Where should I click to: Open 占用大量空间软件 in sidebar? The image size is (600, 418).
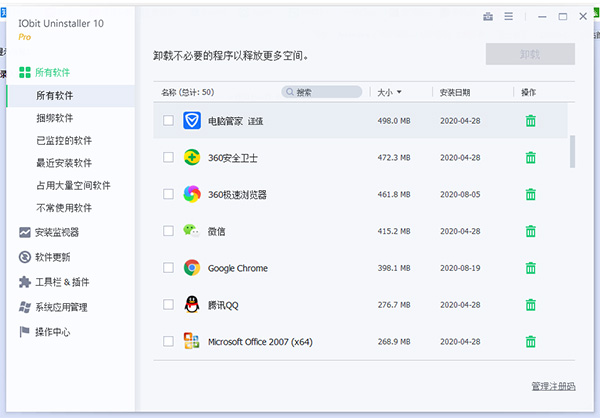[73, 186]
